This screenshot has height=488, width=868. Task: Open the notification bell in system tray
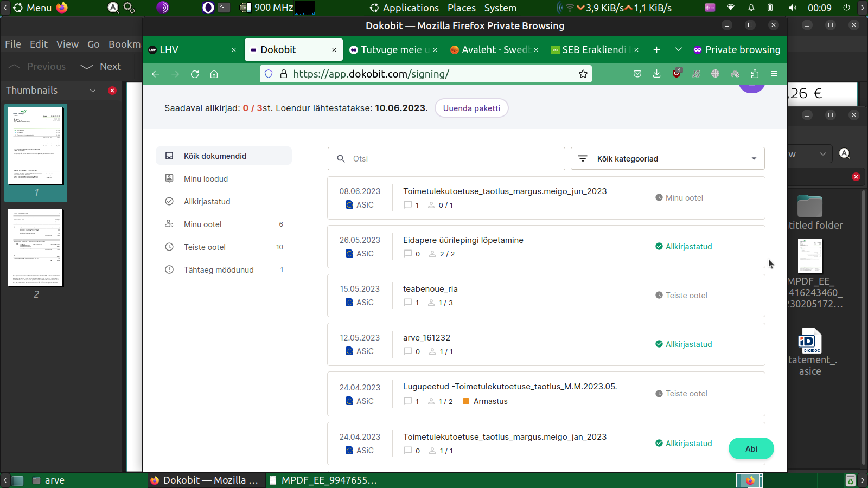tap(751, 8)
